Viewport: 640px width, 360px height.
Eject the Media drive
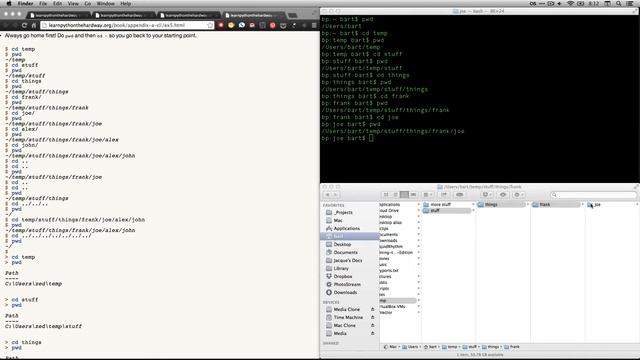pos(372,333)
